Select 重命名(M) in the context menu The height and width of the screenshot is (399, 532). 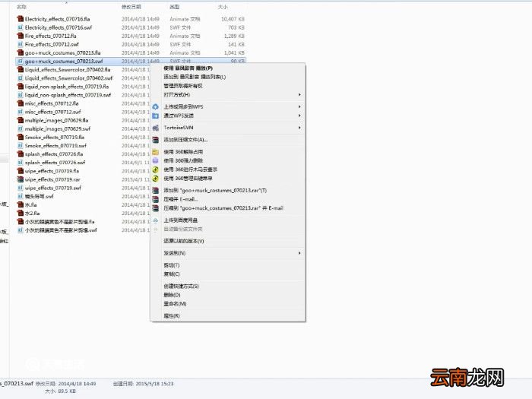point(175,303)
